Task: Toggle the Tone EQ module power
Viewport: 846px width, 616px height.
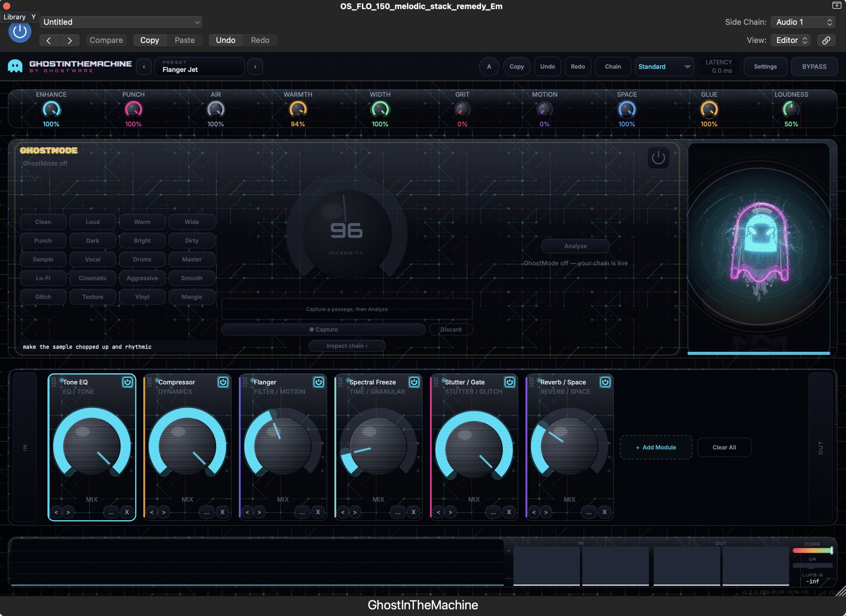Action: pyautogui.click(x=128, y=382)
